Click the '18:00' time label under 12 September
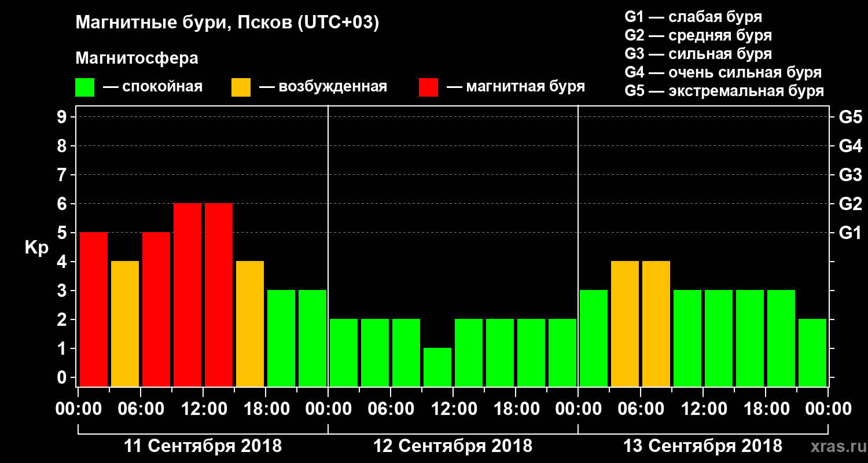 pos(516,409)
